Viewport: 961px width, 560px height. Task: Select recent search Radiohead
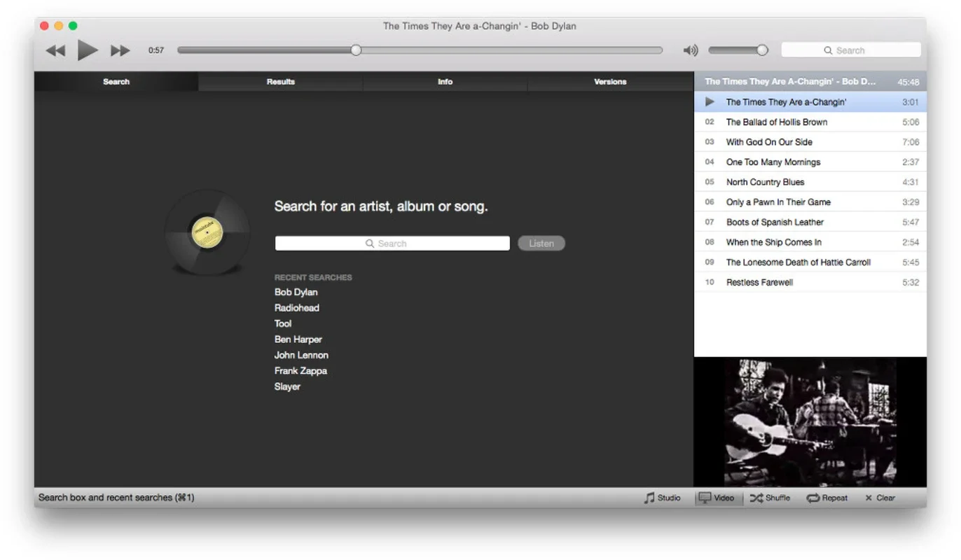pyautogui.click(x=297, y=308)
